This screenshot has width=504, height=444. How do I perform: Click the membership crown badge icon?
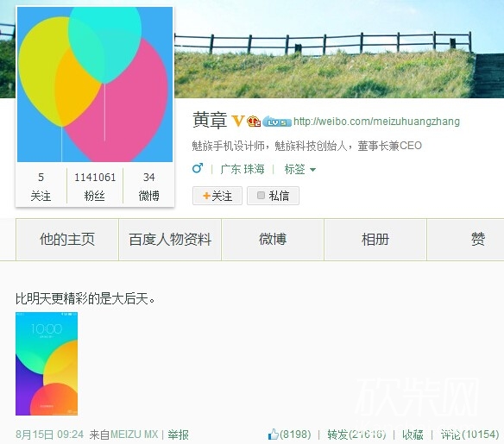tap(254, 122)
